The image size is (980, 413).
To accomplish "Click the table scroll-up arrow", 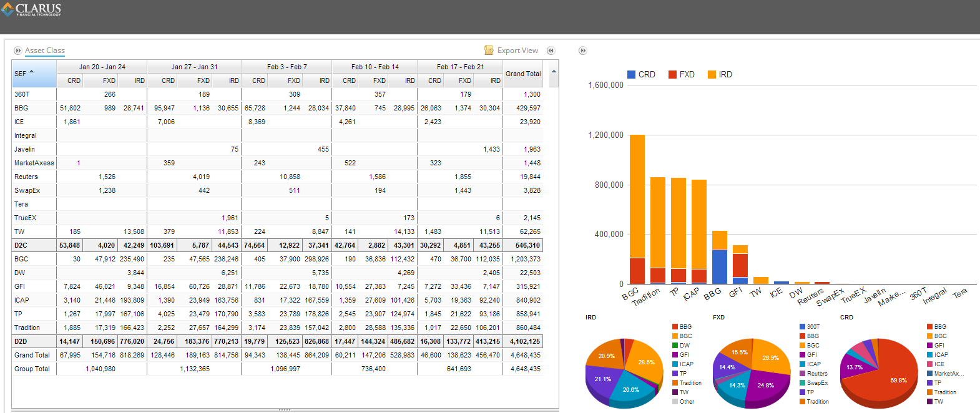I will (553, 71).
